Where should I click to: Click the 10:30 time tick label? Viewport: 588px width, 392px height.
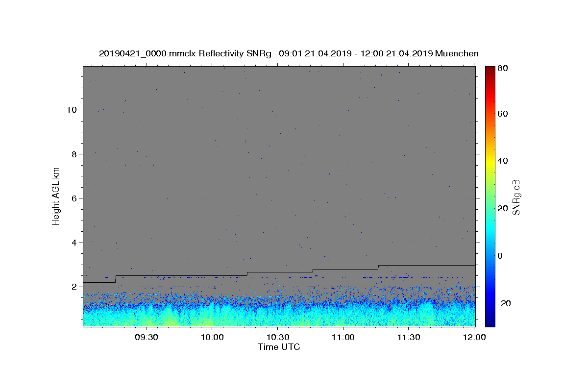[277, 337]
